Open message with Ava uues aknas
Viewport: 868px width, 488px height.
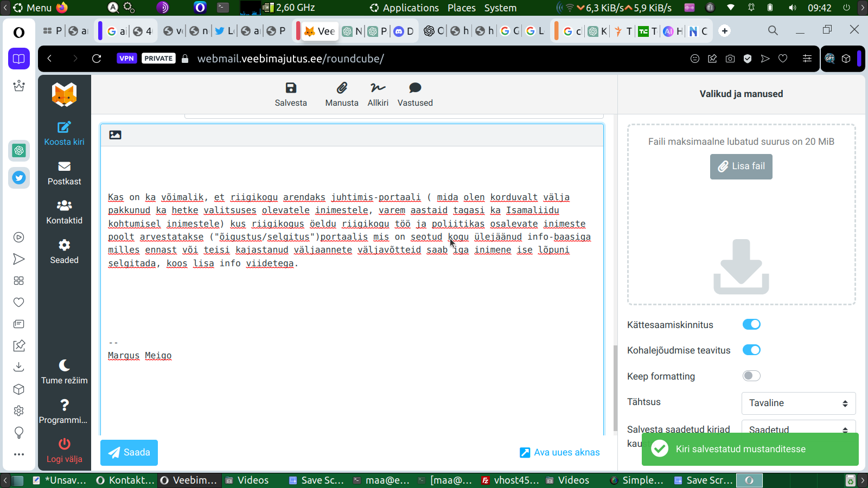click(x=560, y=452)
